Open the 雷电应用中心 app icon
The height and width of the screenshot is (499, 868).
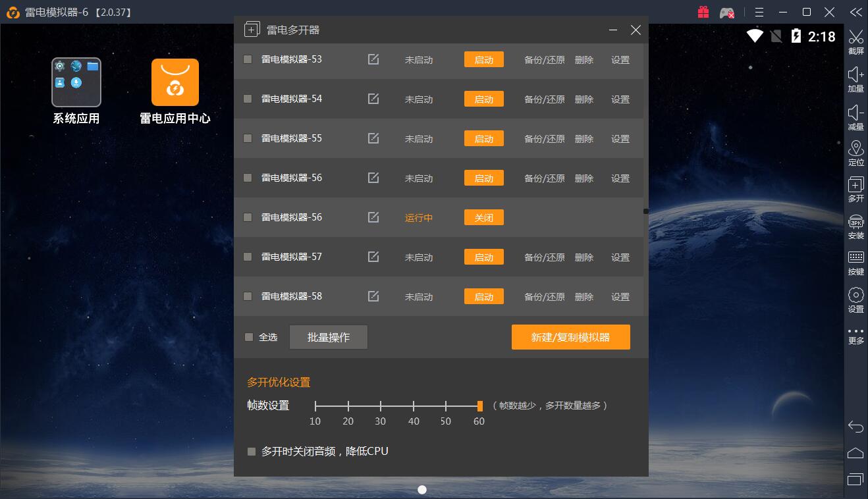175,82
